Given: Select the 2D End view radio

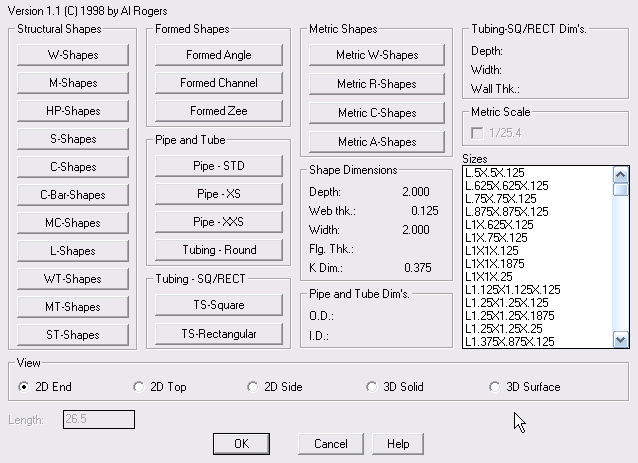Looking at the screenshot, I should pyautogui.click(x=24, y=387).
